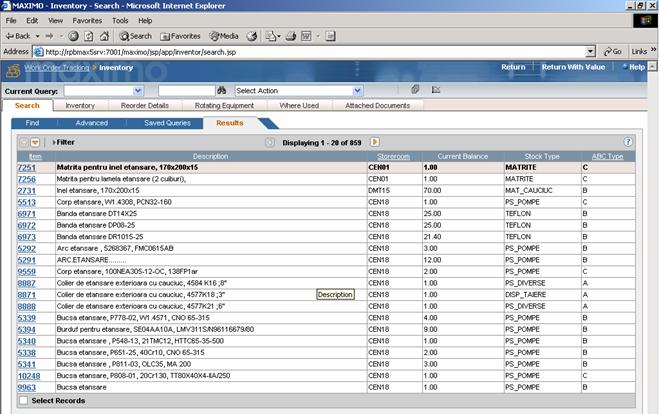This screenshot has height=414, width=659.
Task: Open the Tools menu
Action: point(120,21)
